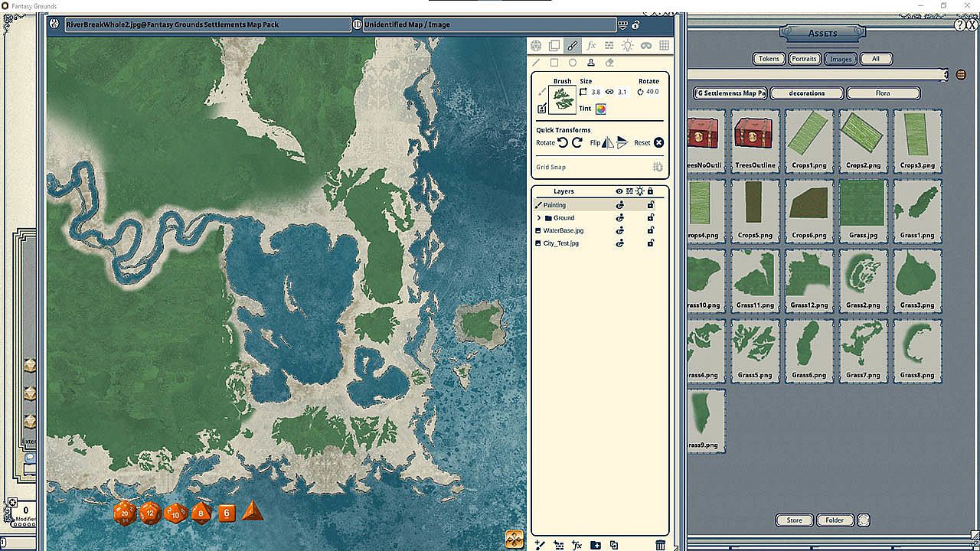Rotate brush counter-clockwise in Quick Transforms
Viewport: 980px width, 551px height.
pyautogui.click(x=563, y=142)
